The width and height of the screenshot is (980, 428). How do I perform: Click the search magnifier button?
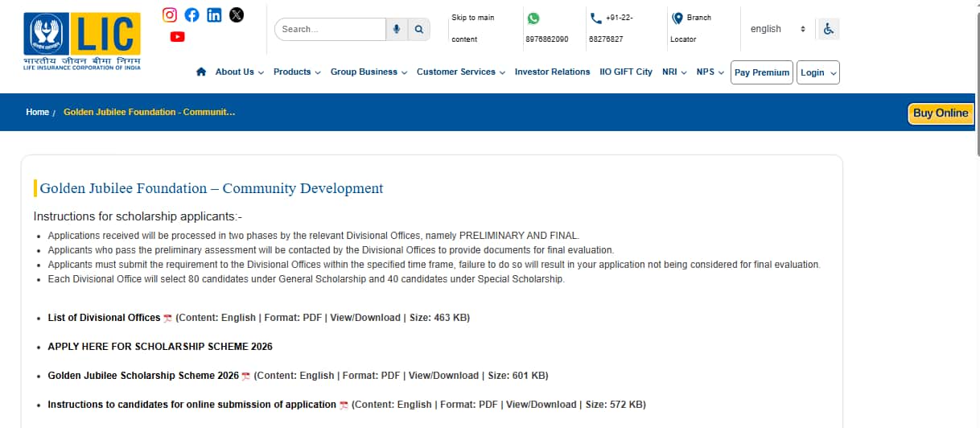418,29
